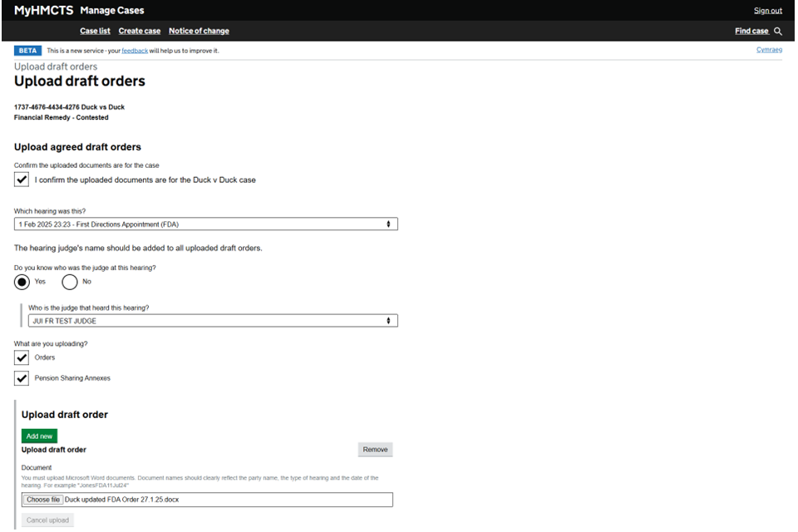Select the Yes radio button for judge known
Image resolution: width=798 pixels, height=532 pixels.
tap(22, 282)
